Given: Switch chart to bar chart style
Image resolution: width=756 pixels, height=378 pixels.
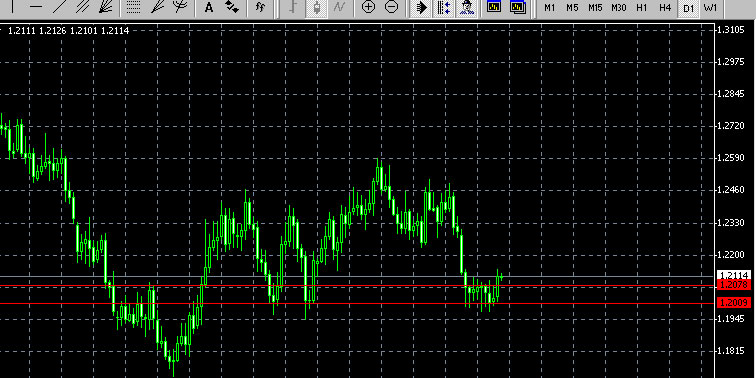Looking at the screenshot, I should (x=293, y=7).
